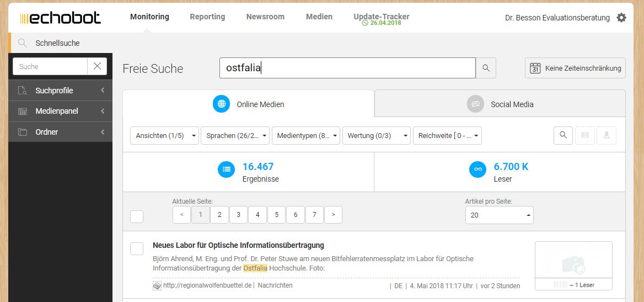Open the Ansichten (1/5) dropdown

point(165,135)
